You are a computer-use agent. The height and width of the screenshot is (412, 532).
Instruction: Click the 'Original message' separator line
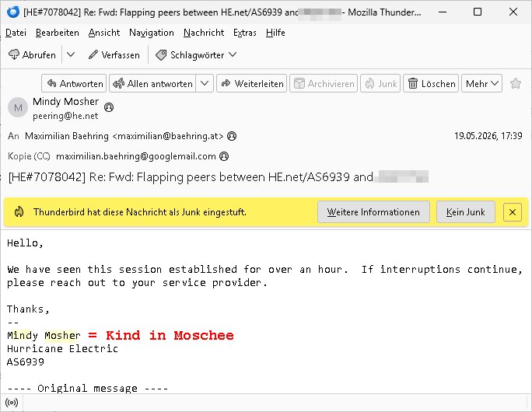88,388
